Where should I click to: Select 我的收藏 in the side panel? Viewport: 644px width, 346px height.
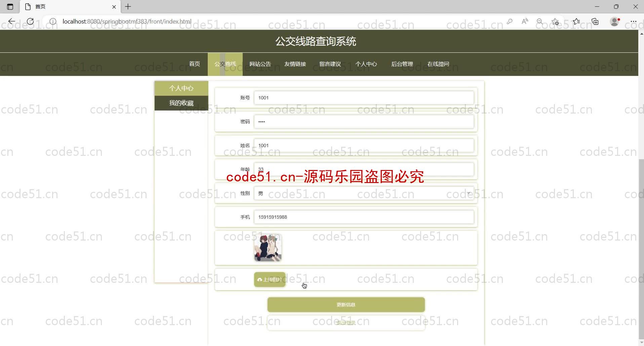pos(182,103)
